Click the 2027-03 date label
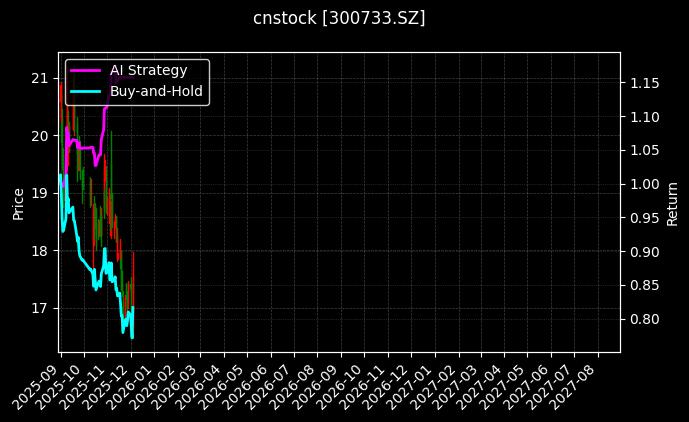689x422 pixels. pos(455,388)
